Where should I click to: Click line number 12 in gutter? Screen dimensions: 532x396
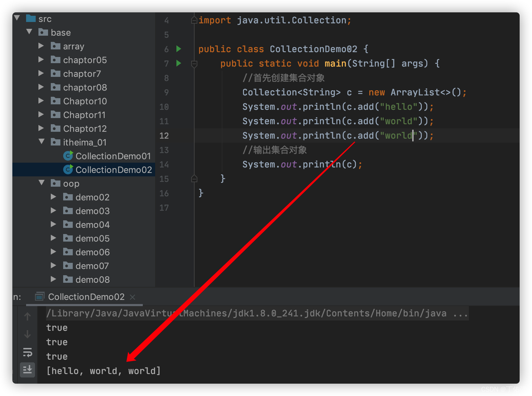point(164,136)
